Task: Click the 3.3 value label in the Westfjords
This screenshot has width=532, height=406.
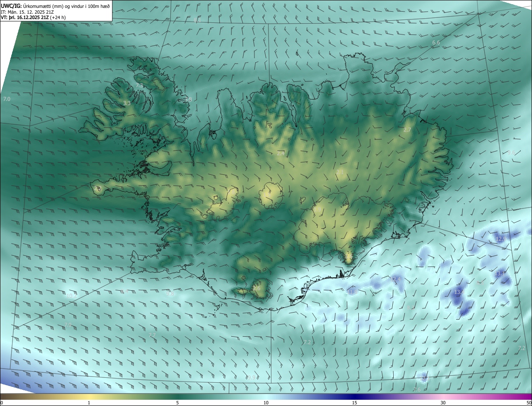Action: click(127, 103)
